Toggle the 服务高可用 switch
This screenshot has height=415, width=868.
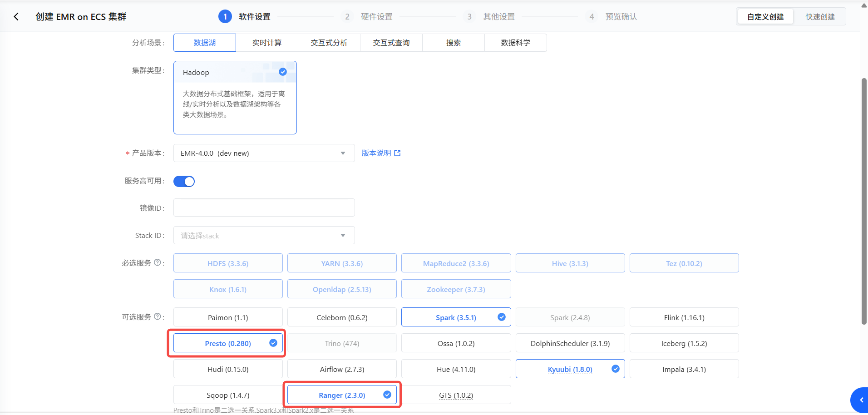click(184, 181)
